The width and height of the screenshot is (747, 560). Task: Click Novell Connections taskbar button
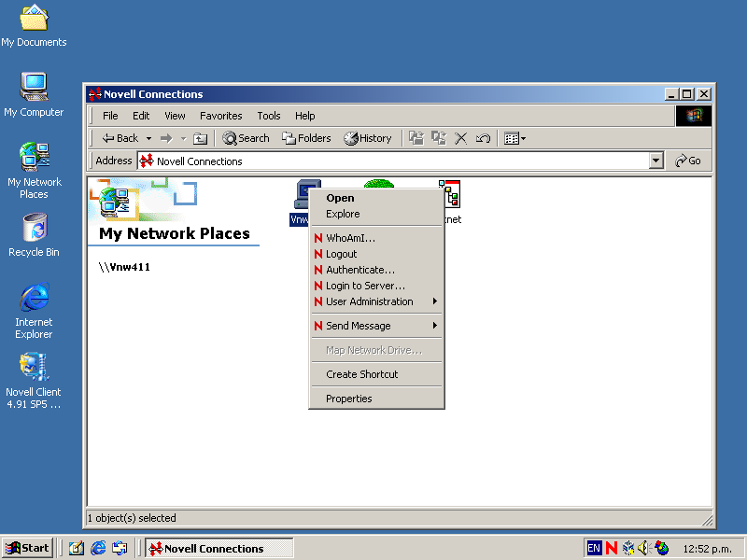[x=219, y=548]
